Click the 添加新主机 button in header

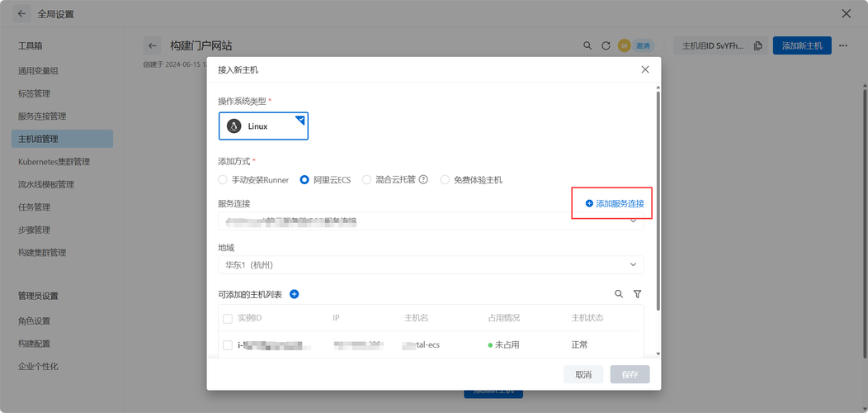point(802,45)
